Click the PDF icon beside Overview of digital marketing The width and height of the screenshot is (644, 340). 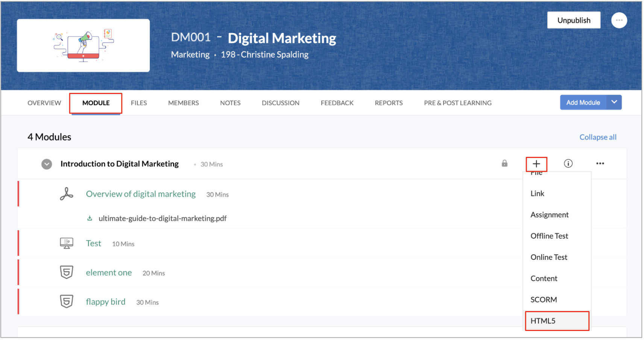tap(67, 194)
